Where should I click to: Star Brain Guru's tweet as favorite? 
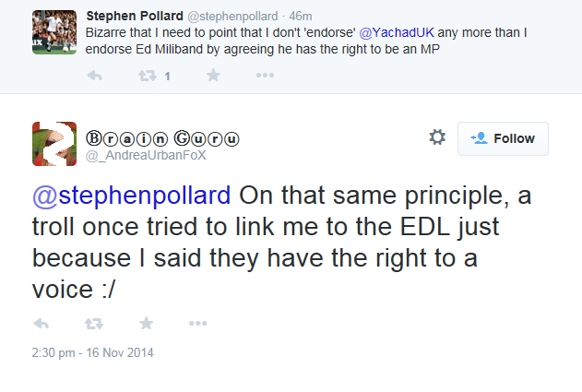146,324
